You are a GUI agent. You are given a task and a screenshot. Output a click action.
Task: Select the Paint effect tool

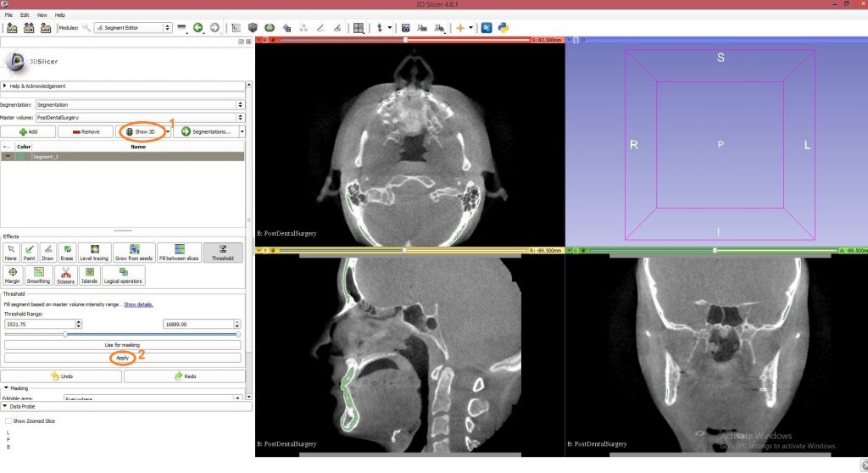(x=30, y=252)
